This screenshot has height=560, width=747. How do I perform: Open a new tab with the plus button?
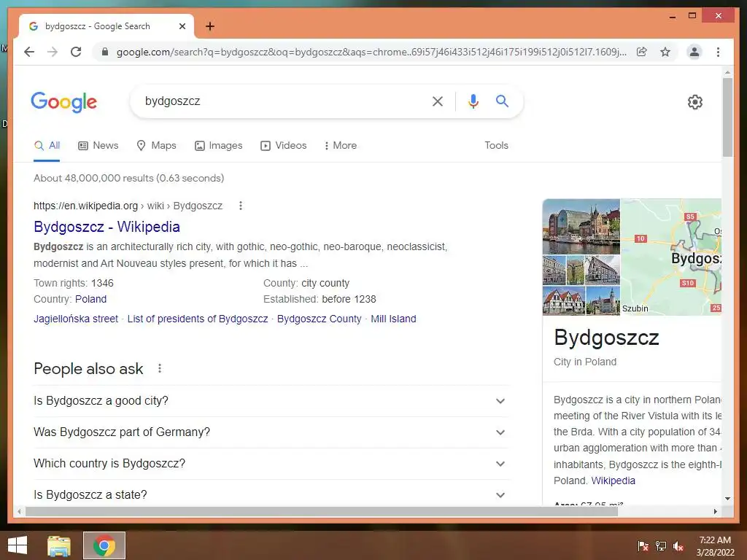coord(210,26)
